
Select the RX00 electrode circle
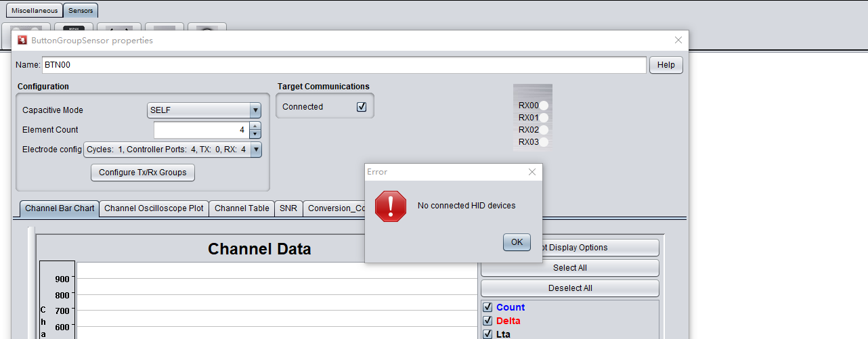[544, 106]
